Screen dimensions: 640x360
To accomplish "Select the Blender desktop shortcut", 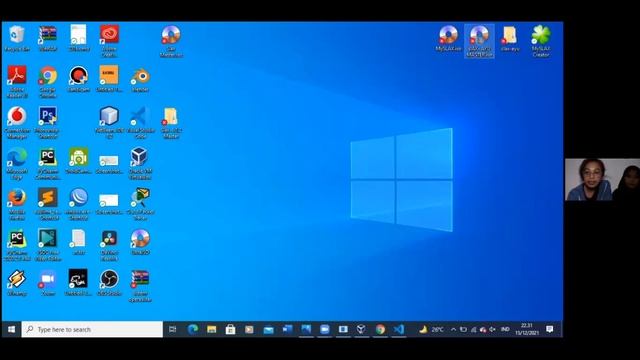I will click(140, 79).
